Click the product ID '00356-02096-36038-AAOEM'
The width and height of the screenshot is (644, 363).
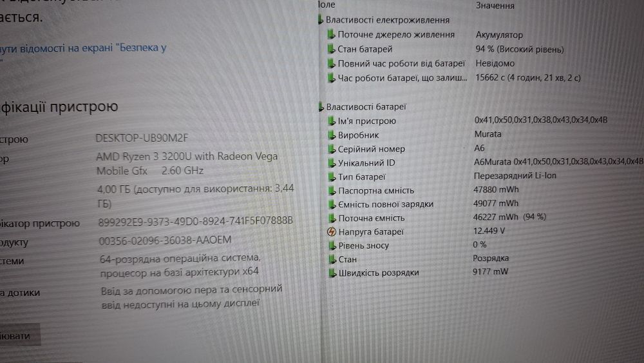[165, 240]
